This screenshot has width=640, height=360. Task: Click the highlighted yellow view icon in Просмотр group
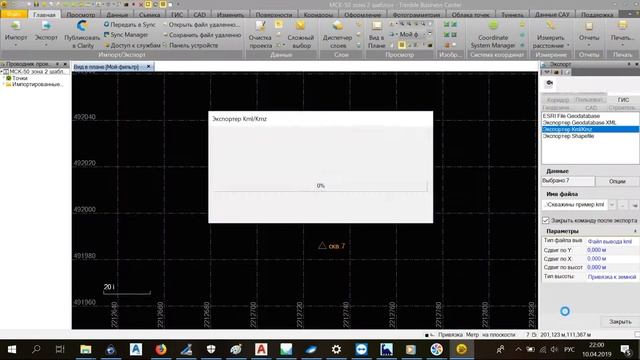tap(402, 45)
